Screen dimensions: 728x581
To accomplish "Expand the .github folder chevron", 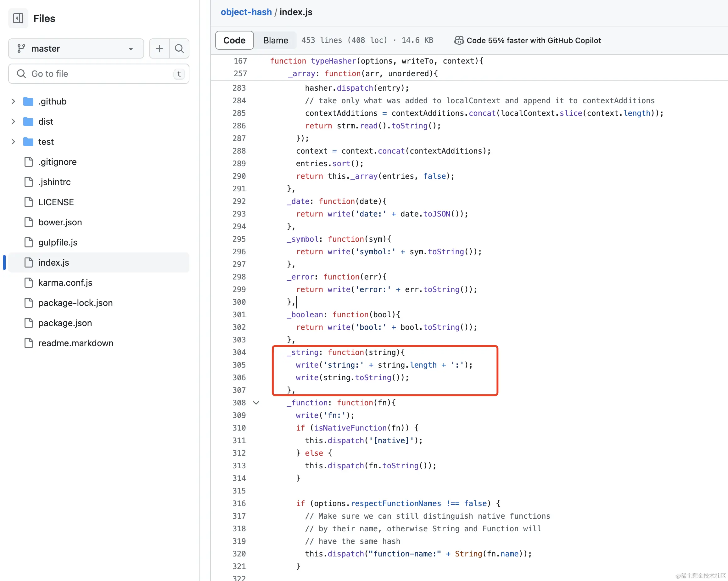I will coord(14,101).
